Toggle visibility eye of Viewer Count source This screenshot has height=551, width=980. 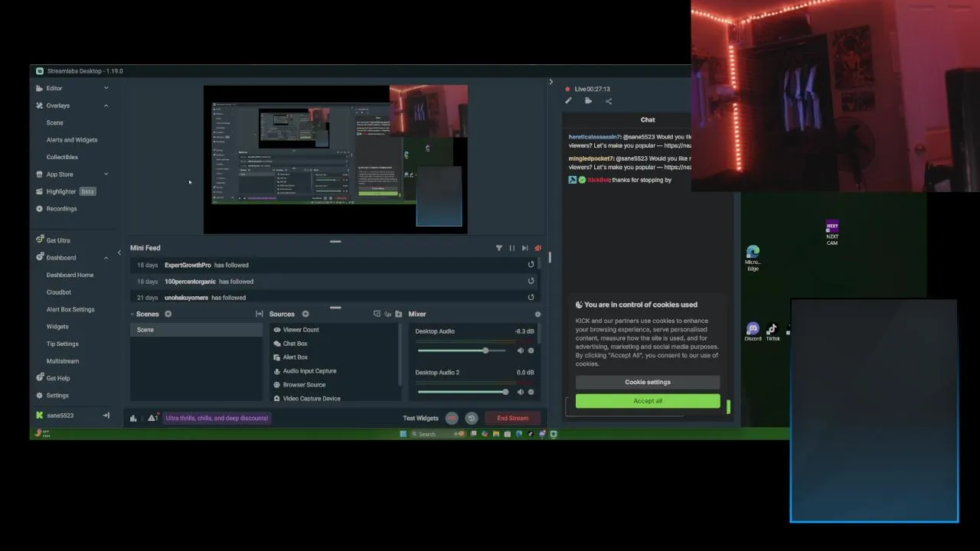point(277,330)
